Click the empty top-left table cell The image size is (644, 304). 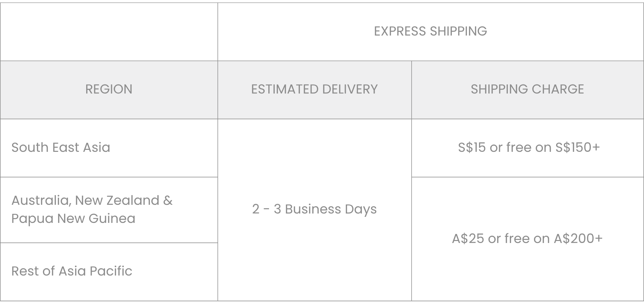tap(109, 32)
